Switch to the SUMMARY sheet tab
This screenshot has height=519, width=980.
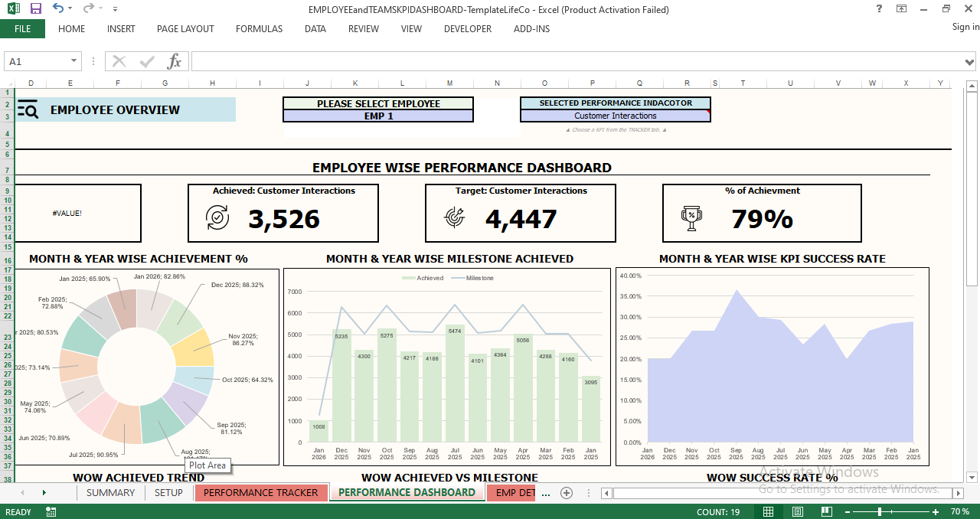click(x=110, y=493)
